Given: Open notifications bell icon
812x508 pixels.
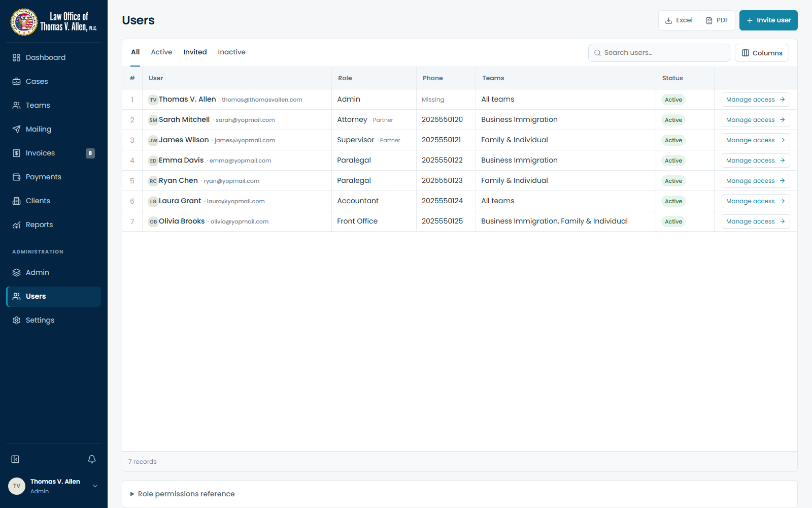Looking at the screenshot, I should pos(92,459).
